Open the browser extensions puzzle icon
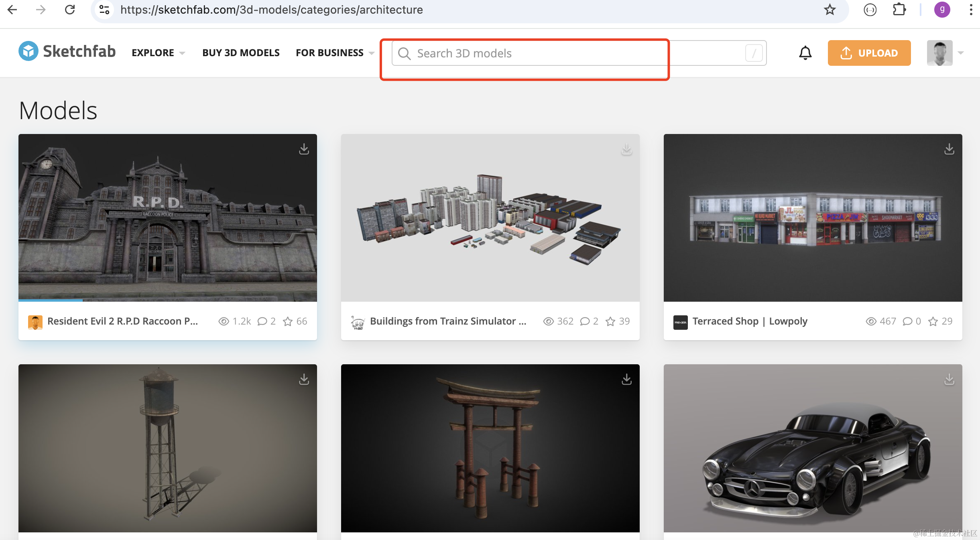980x540 pixels. pos(899,10)
